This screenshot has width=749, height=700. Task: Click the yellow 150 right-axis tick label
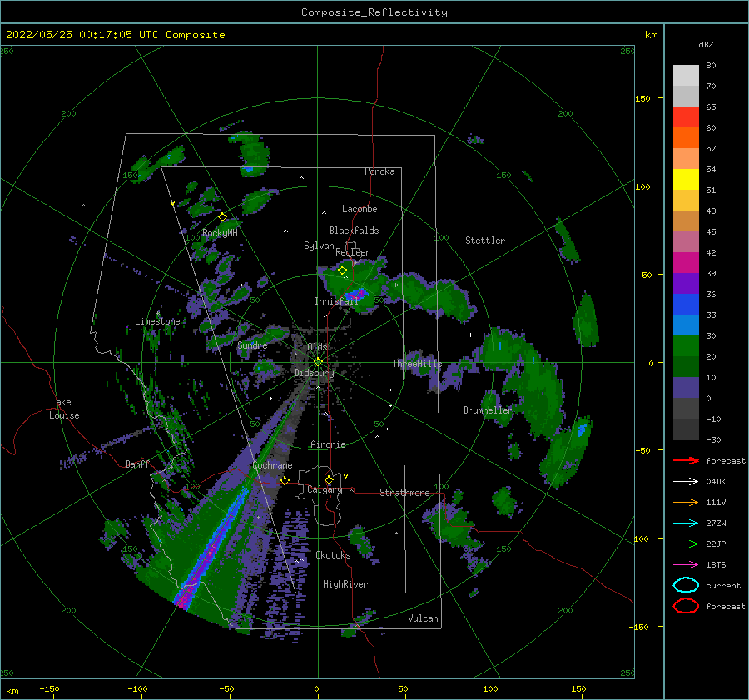[642, 98]
